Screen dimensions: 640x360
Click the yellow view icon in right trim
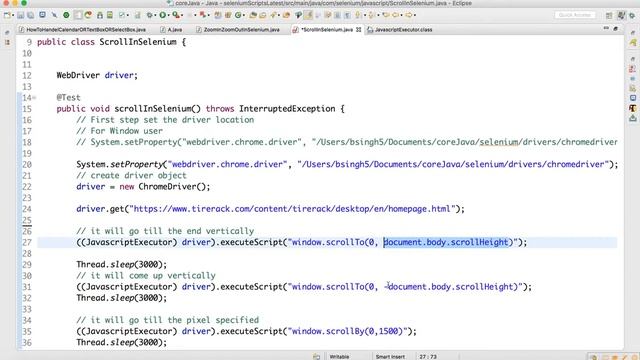(633, 42)
